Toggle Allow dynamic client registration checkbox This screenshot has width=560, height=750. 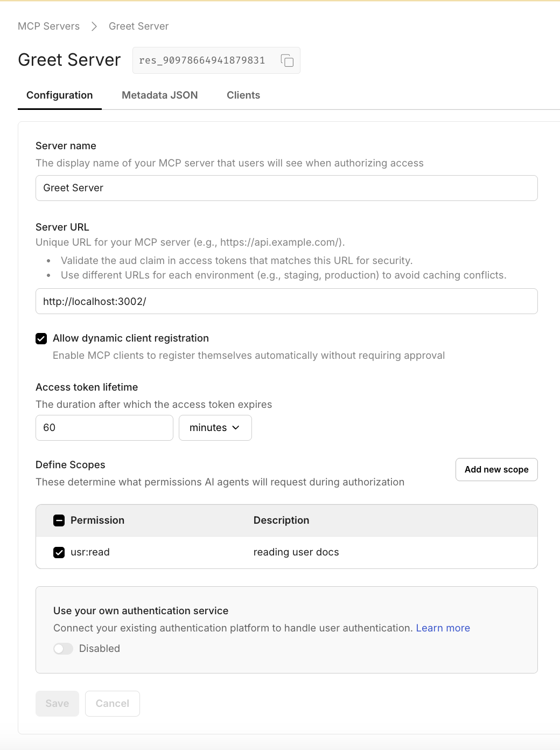41,338
